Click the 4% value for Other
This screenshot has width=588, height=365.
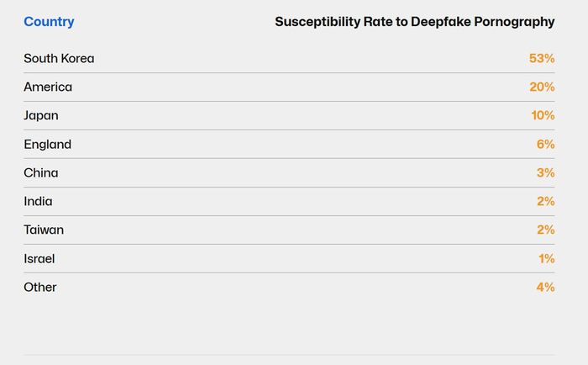pos(545,288)
